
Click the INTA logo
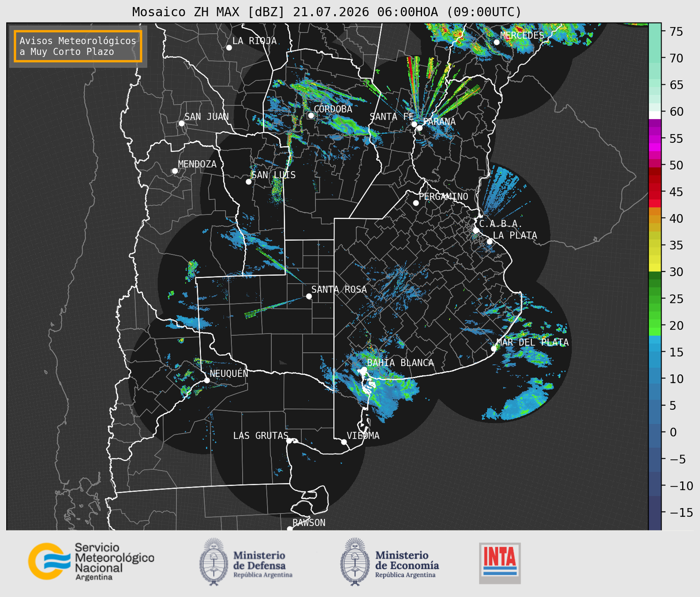click(x=500, y=563)
